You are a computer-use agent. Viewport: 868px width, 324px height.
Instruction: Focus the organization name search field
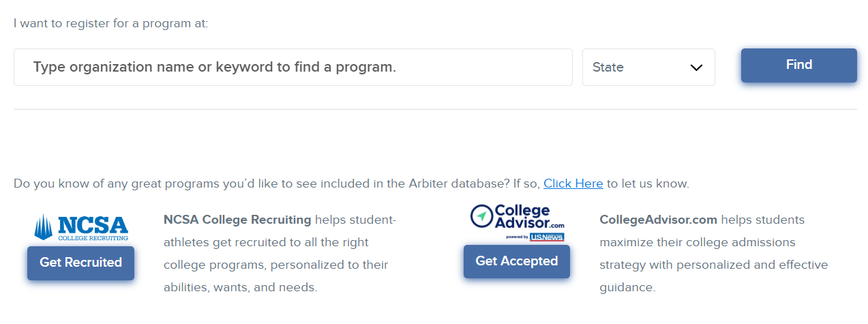(293, 68)
